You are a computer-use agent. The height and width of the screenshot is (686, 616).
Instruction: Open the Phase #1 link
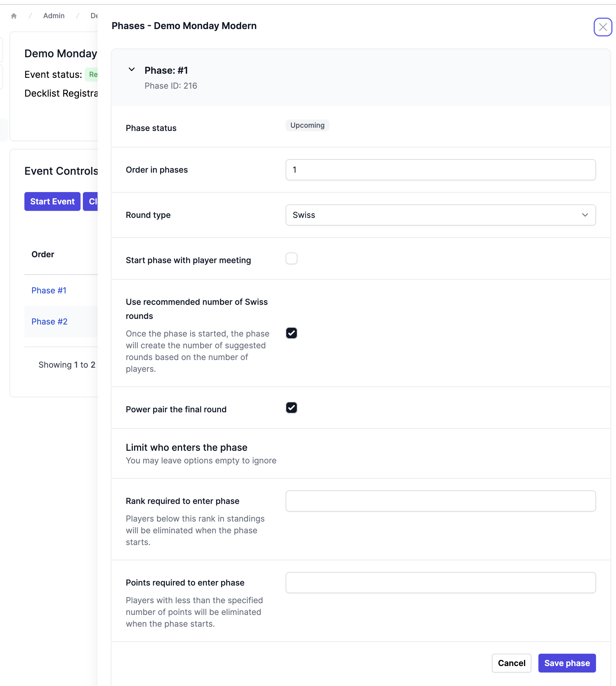49,290
